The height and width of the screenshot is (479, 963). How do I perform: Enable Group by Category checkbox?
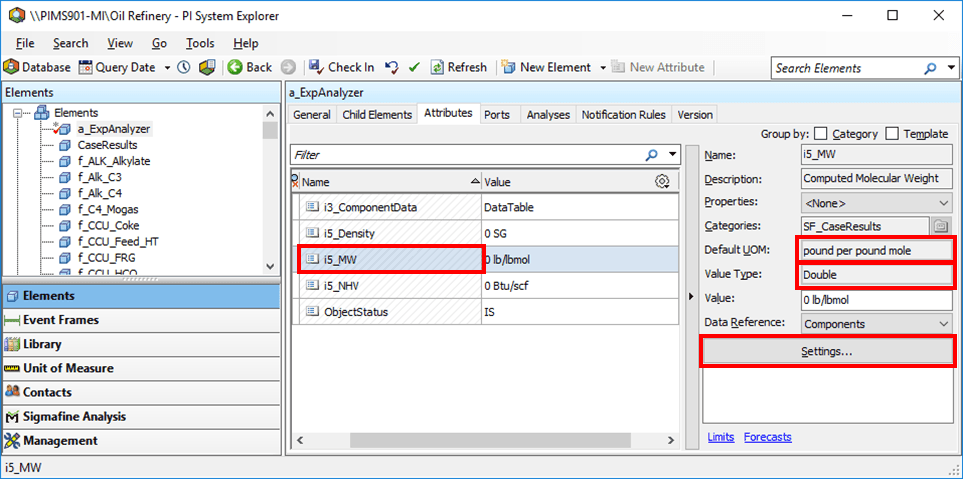click(821, 134)
